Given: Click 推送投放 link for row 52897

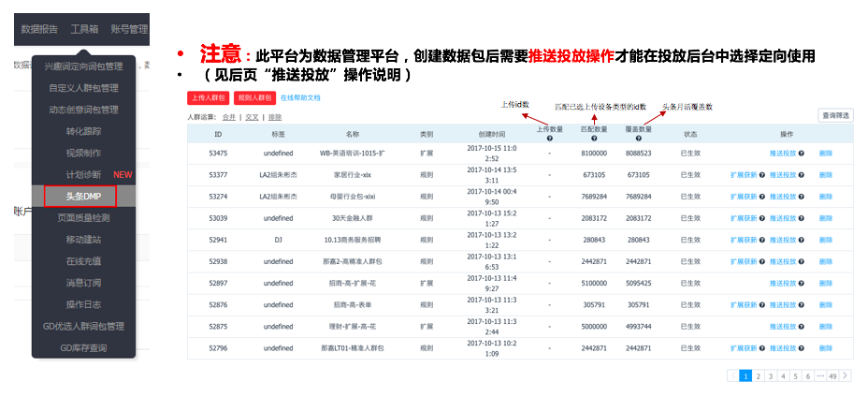Looking at the screenshot, I should pos(782,284).
